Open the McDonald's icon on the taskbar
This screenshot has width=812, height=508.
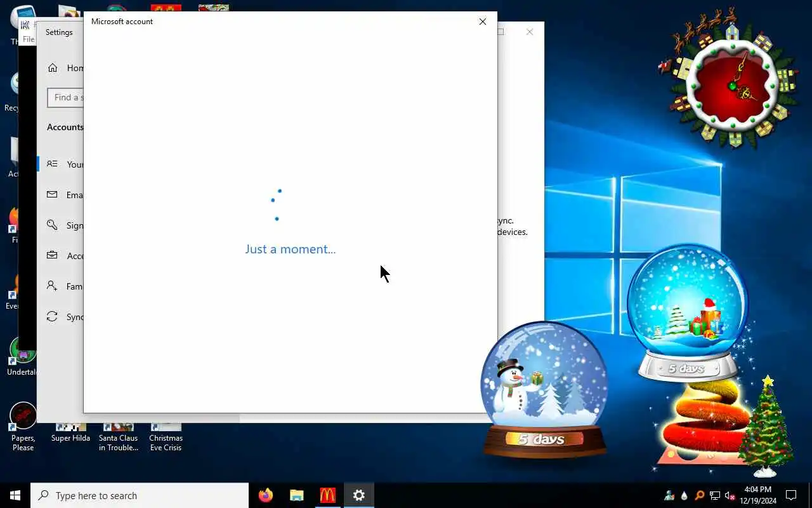[x=328, y=495]
